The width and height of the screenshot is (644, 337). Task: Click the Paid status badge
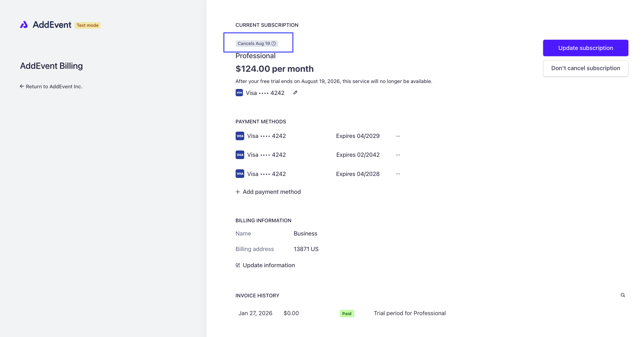[x=347, y=314]
